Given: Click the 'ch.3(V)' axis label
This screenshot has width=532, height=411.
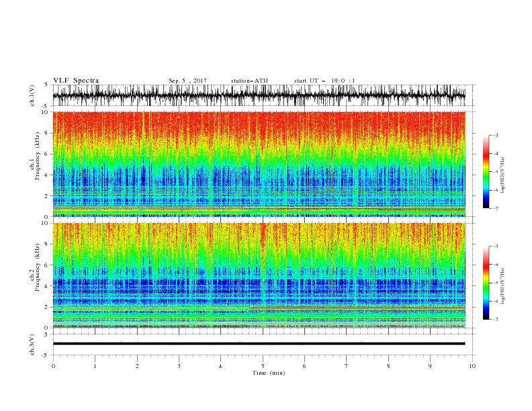Looking at the screenshot, I should (x=32, y=345).
